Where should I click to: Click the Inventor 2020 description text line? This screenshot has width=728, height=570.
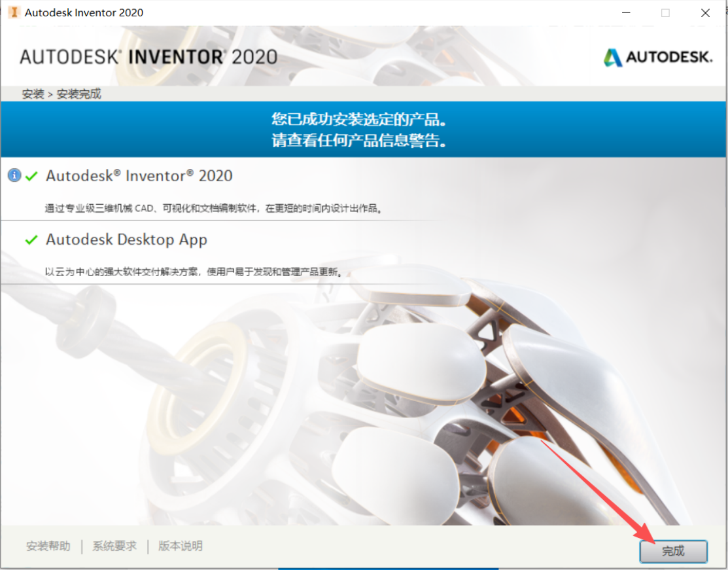[214, 208]
